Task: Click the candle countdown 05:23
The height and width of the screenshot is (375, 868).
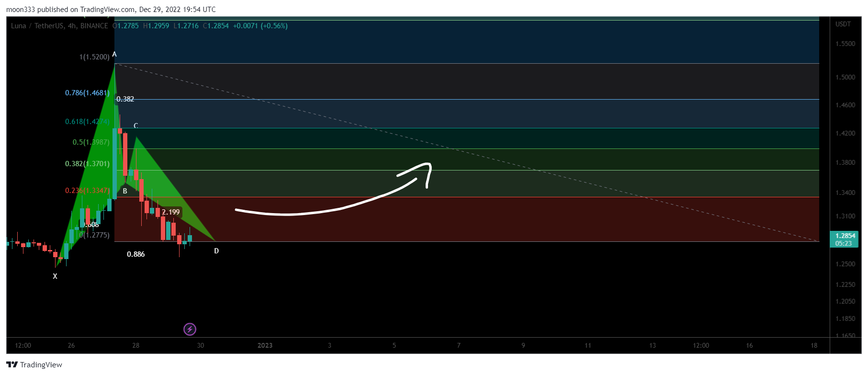Action: tap(844, 243)
